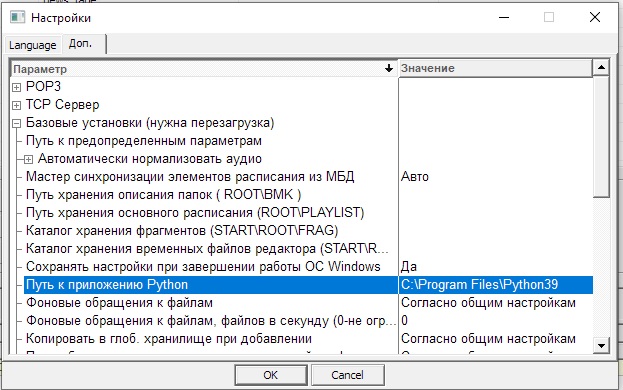Click the scrollbar down arrow
The width and height of the screenshot is (623, 390).
click(x=601, y=346)
